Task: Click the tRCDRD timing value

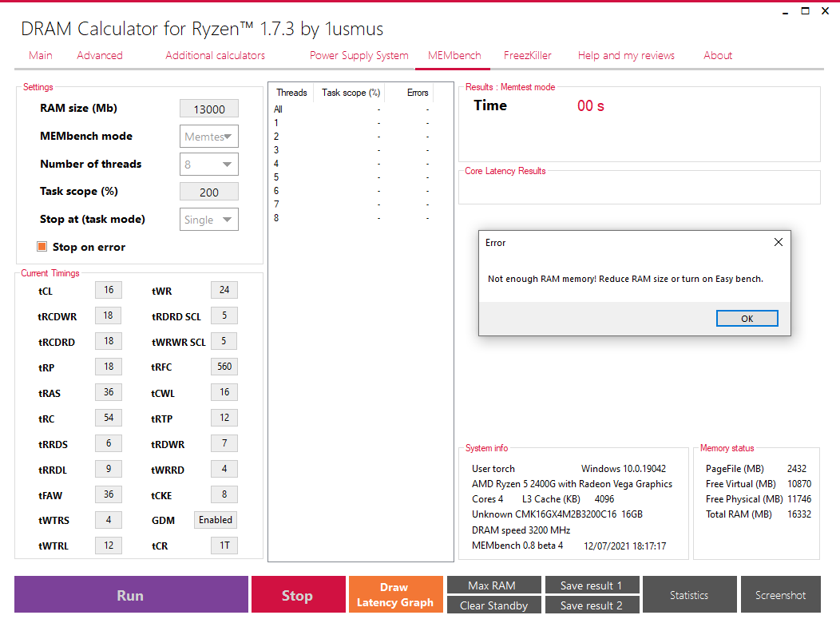Action: (x=109, y=341)
